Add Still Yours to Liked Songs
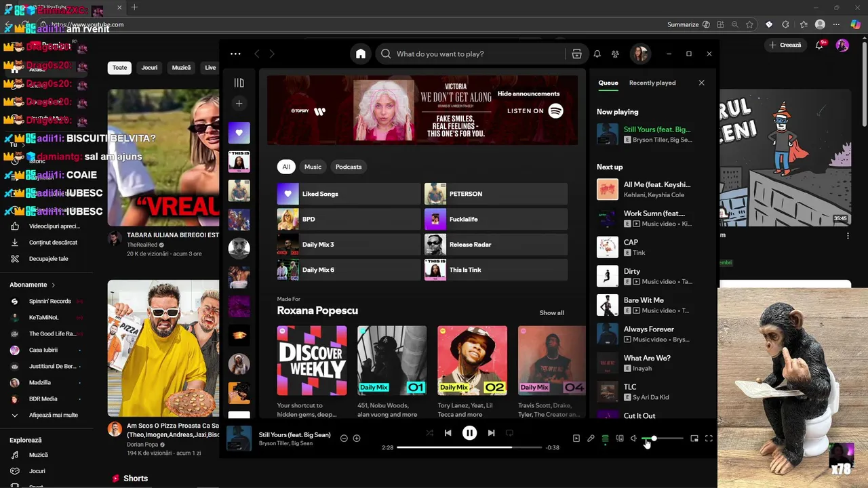This screenshot has width=868, height=488. click(357, 438)
